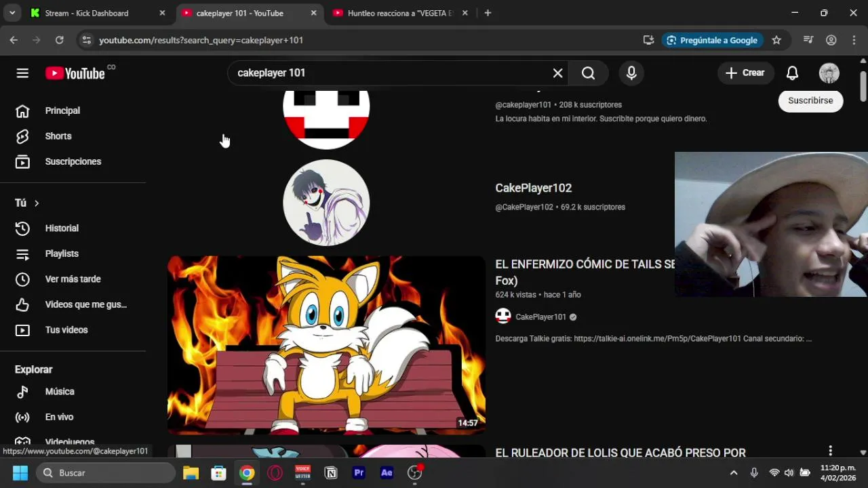
Task: Switch to Stream - Kick Dashboard tab
Action: 86,13
